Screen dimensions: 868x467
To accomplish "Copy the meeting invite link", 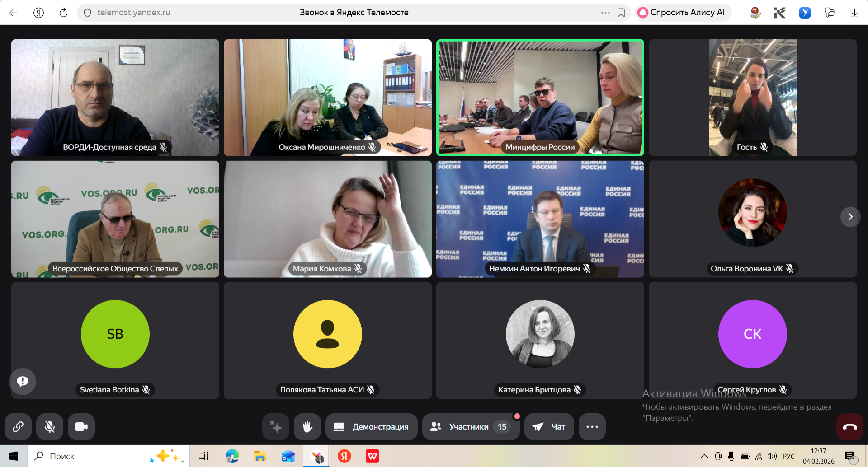I will point(18,427).
